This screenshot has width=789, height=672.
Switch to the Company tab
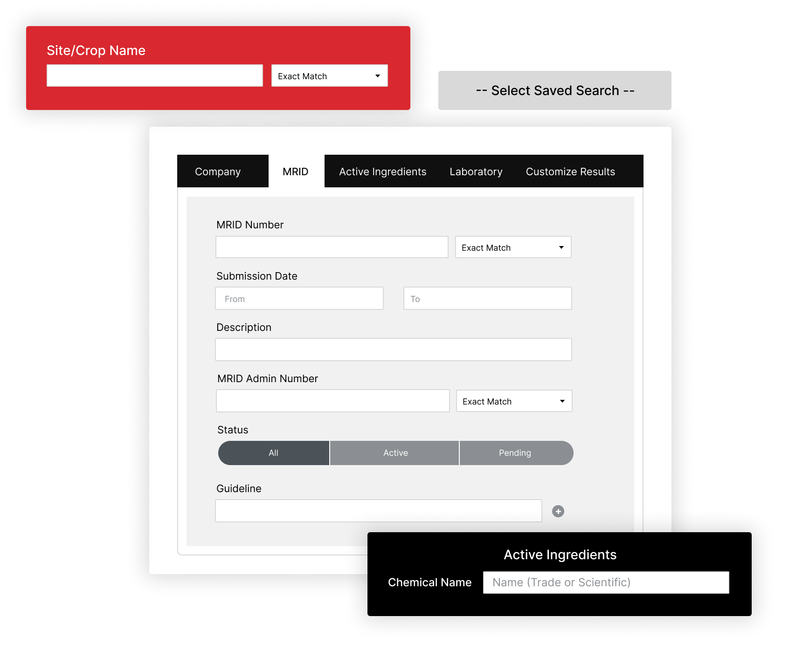pos(218,171)
